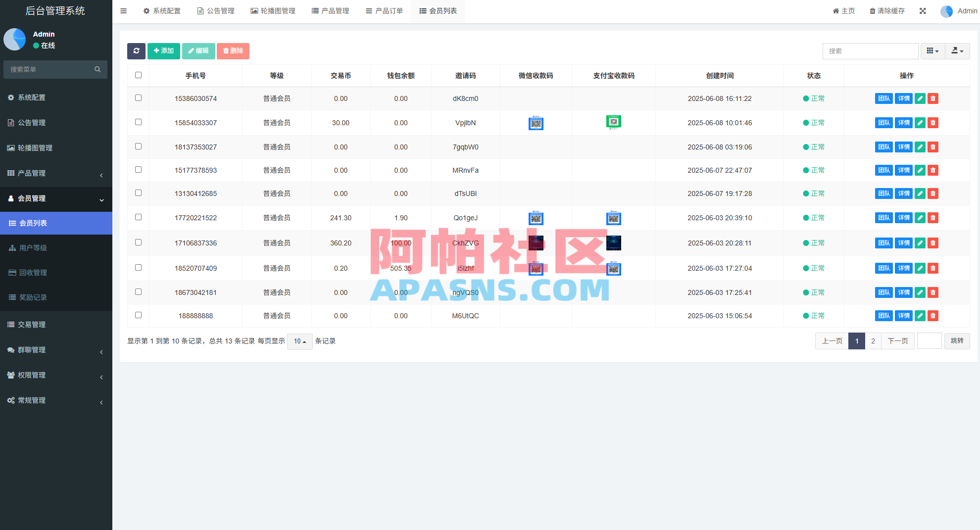Collapse the sidebar via hamburger icon
The image size is (980, 530).
[x=123, y=10]
